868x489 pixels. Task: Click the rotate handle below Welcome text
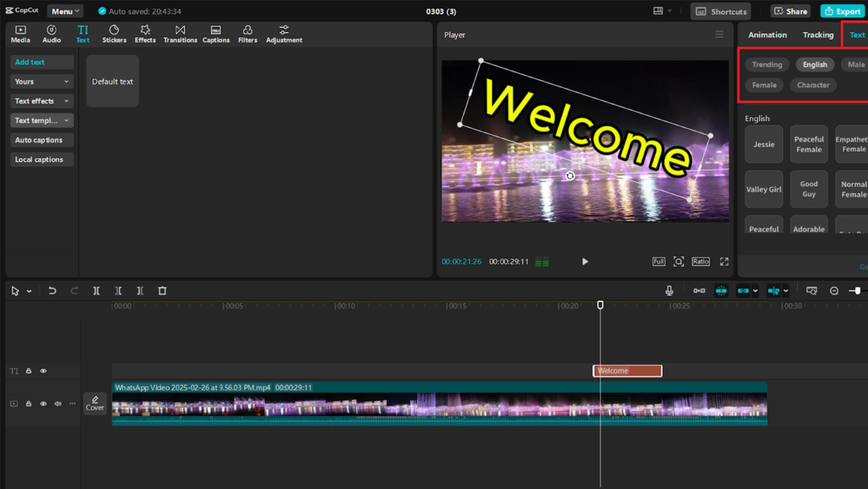tap(570, 176)
